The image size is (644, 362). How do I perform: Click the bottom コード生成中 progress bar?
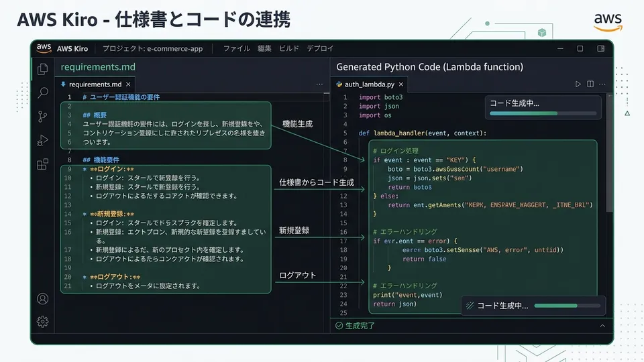point(568,306)
